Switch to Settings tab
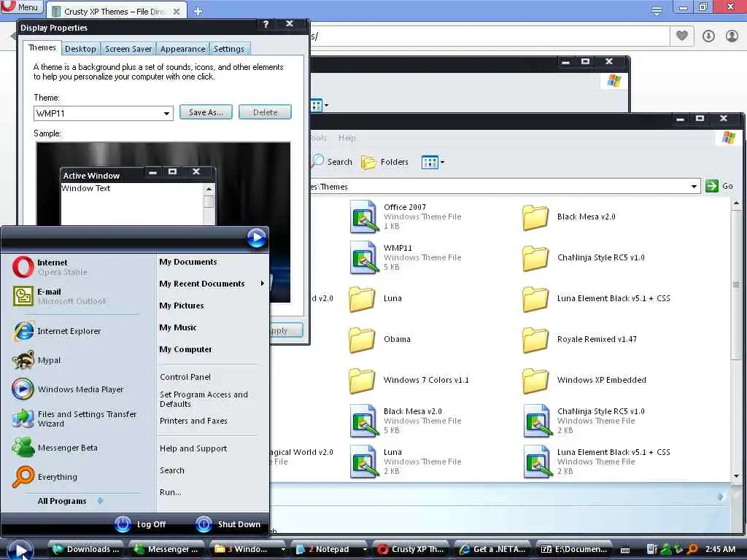Image resolution: width=747 pixels, height=560 pixels. point(228,49)
